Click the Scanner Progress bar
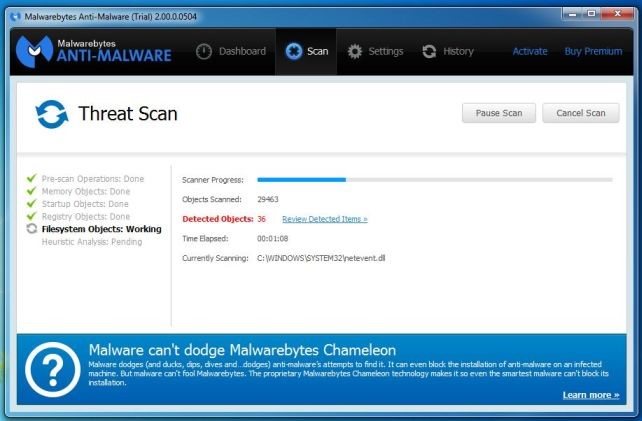The image size is (642, 421). pyautogui.click(x=434, y=180)
